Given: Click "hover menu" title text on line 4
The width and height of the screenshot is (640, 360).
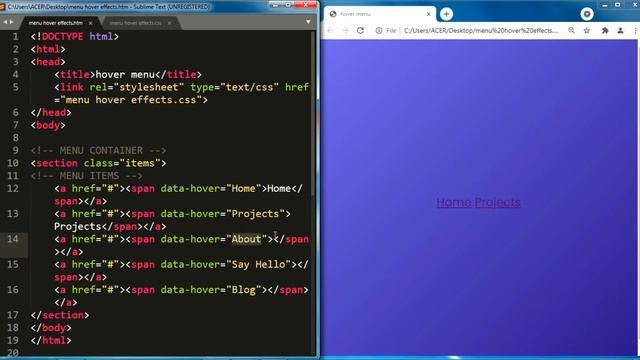Looking at the screenshot, I should [125, 75].
